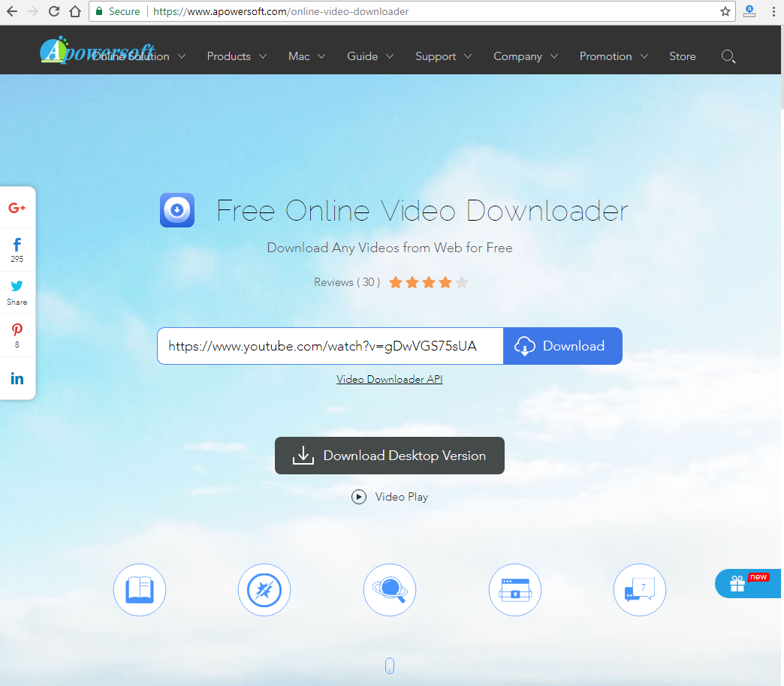784x686 pixels.
Task: Click the video URL input field
Action: (x=330, y=346)
